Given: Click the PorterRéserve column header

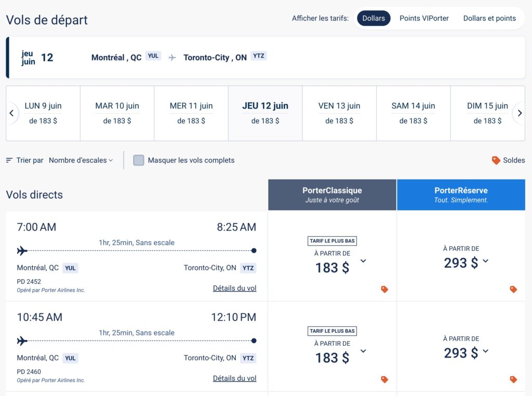Looking at the screenshot, I should (x=461, y=195).
